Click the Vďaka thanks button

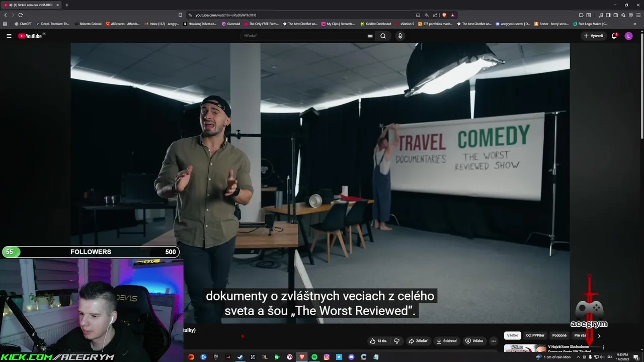point(474,341)
